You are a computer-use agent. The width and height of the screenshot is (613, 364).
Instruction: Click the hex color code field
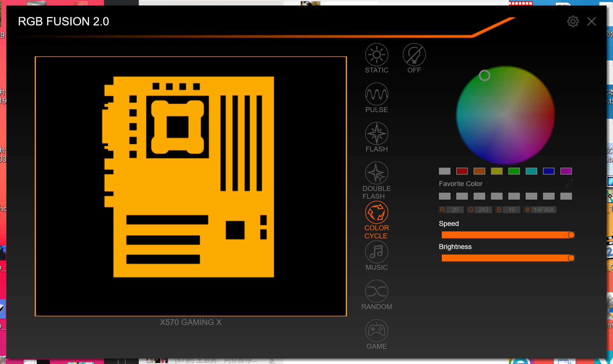544,210
